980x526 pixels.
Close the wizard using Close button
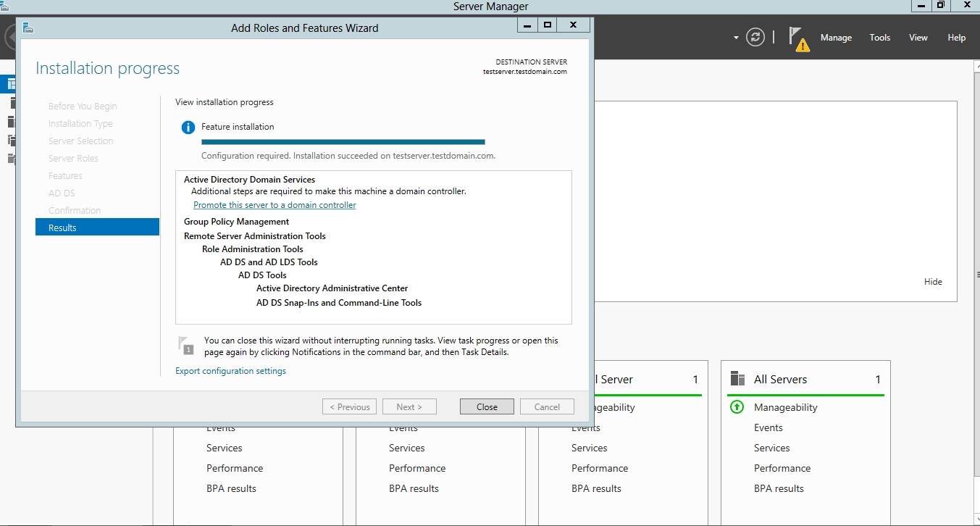pos(487,406)
